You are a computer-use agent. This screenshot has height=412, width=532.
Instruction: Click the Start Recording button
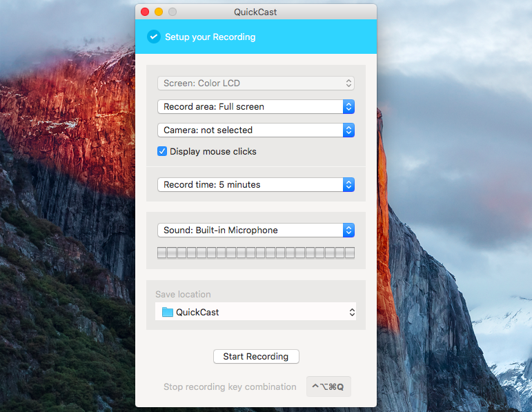tap(256, 356)
